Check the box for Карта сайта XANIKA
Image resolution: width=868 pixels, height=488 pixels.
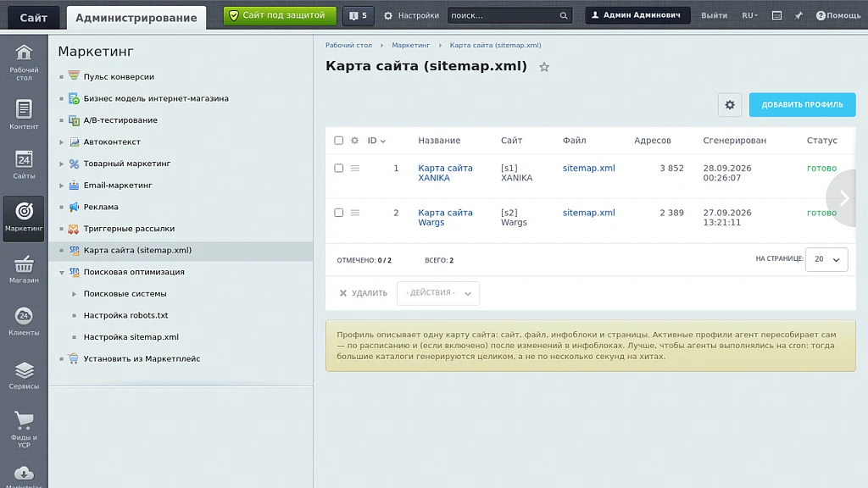(339, 169)
